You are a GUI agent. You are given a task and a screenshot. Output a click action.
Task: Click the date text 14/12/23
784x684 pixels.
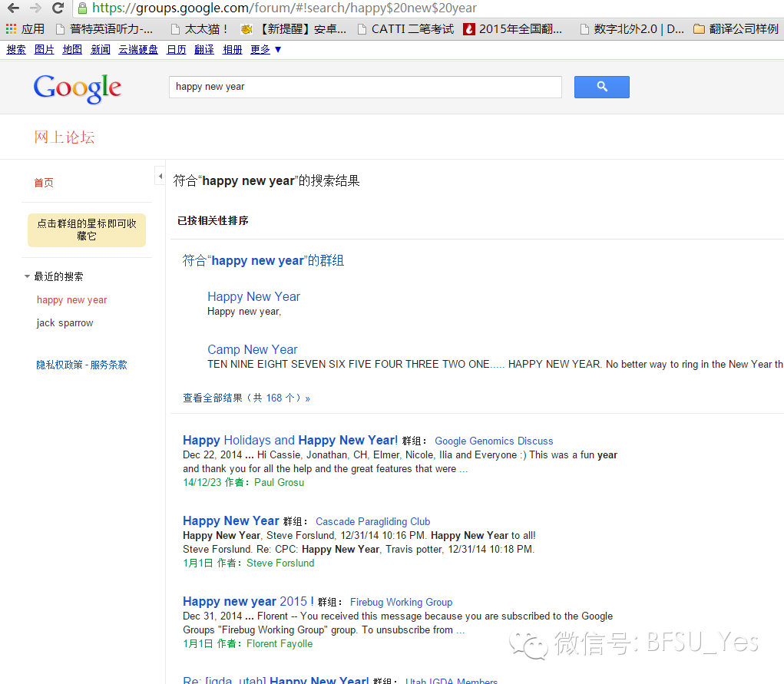202,483
